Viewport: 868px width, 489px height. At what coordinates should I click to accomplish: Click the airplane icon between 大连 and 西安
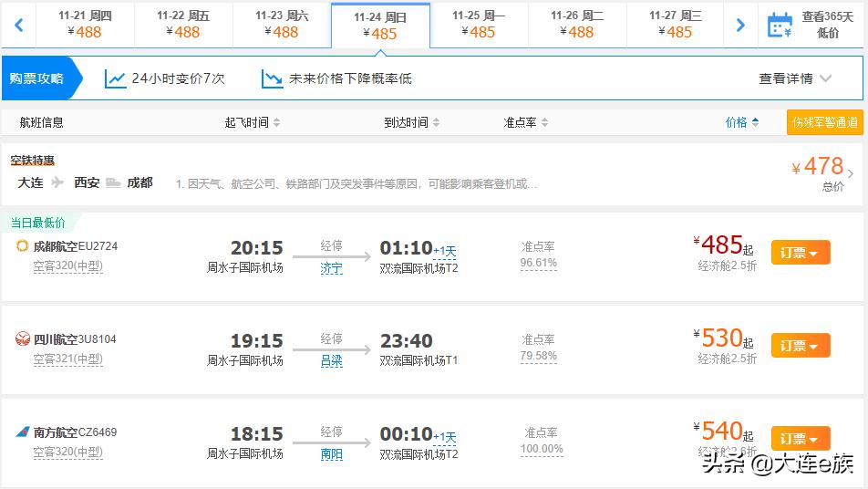coord(57,182)
